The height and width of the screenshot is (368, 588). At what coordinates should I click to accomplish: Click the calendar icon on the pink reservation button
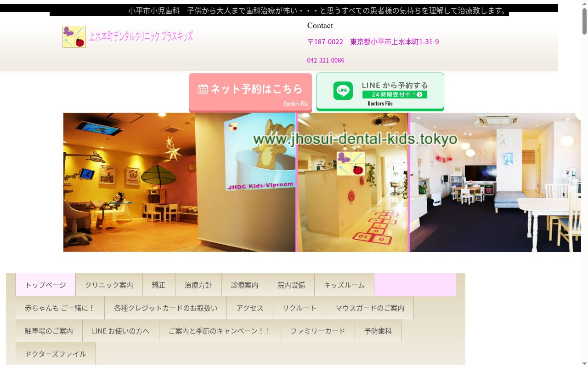(x=203, y=89)
